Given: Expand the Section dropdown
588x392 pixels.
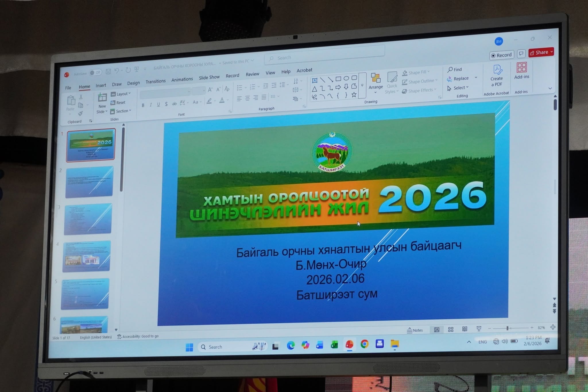Looking at the screenshot, I should click(121, 111).
